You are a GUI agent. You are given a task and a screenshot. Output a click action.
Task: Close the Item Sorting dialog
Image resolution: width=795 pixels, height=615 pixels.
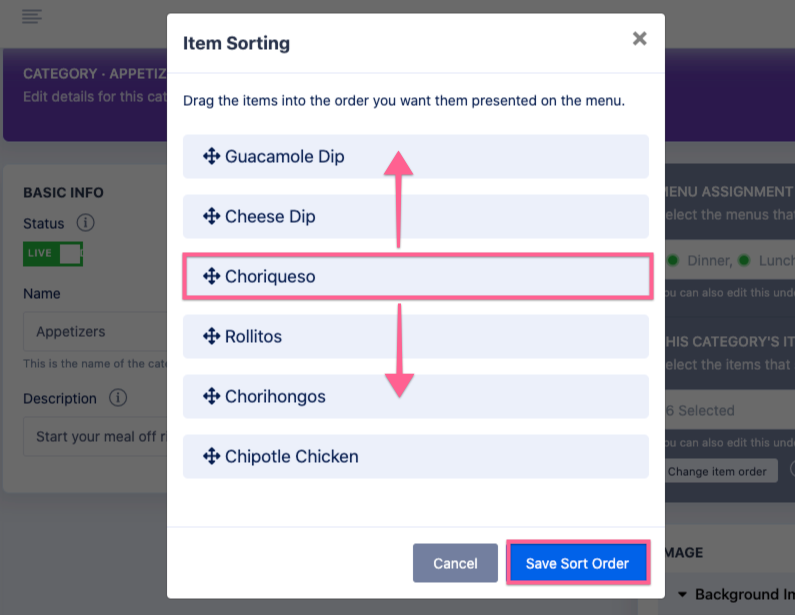click(640, 39)
